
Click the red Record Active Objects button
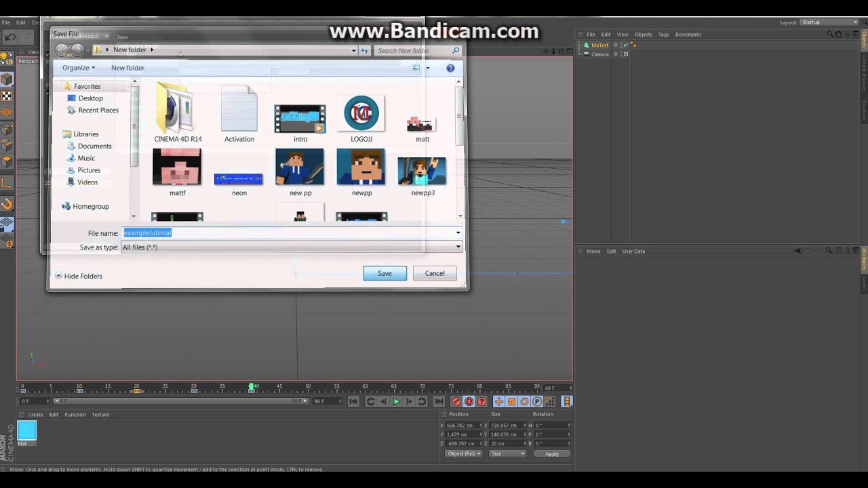pyautogui.click(x=456, y=402)
